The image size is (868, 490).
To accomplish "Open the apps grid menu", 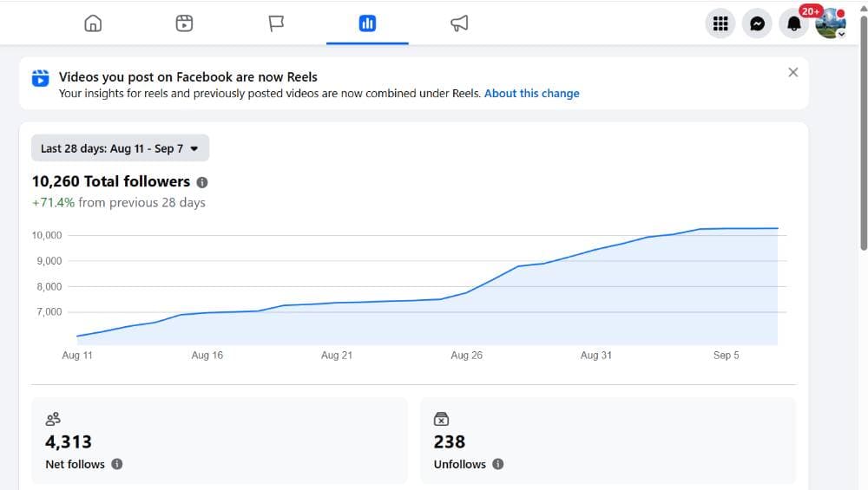I will (720, 23).
